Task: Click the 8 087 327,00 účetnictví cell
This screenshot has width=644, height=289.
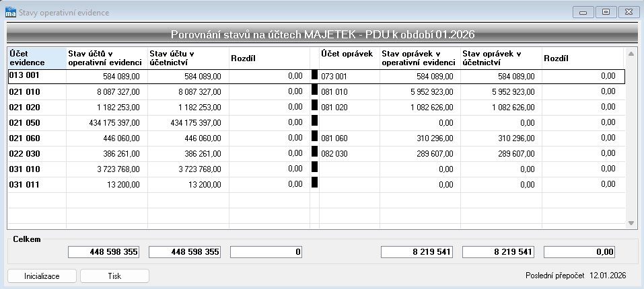Action: click(188, 92)
